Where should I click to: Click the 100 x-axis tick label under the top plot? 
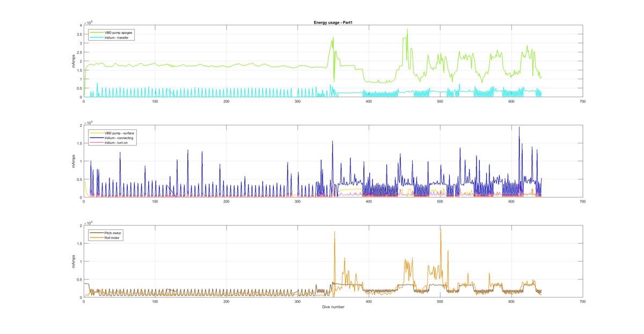coord(155,101)
